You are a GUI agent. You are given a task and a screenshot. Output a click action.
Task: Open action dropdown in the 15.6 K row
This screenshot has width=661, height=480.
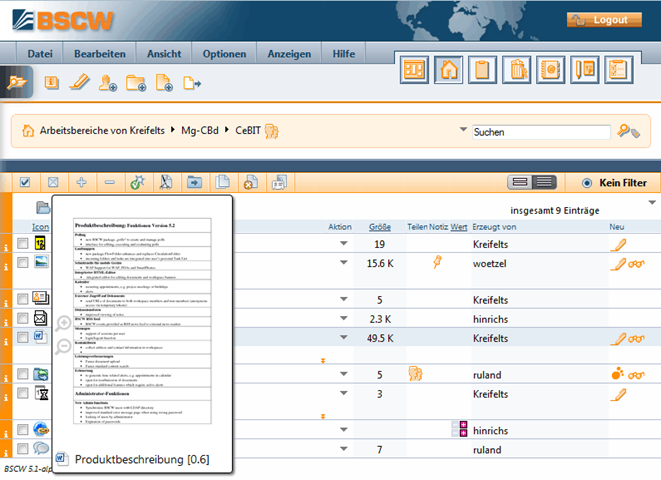(344, 263)
